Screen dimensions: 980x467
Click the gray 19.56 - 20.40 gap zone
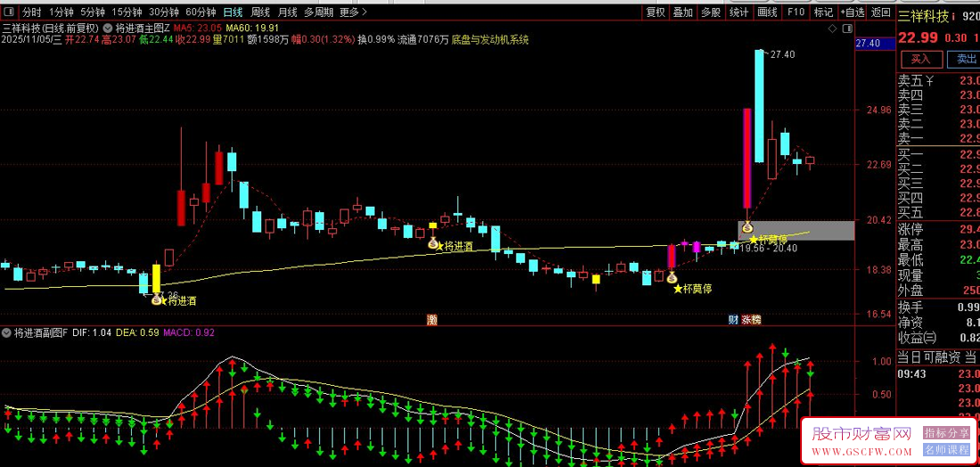796,230
